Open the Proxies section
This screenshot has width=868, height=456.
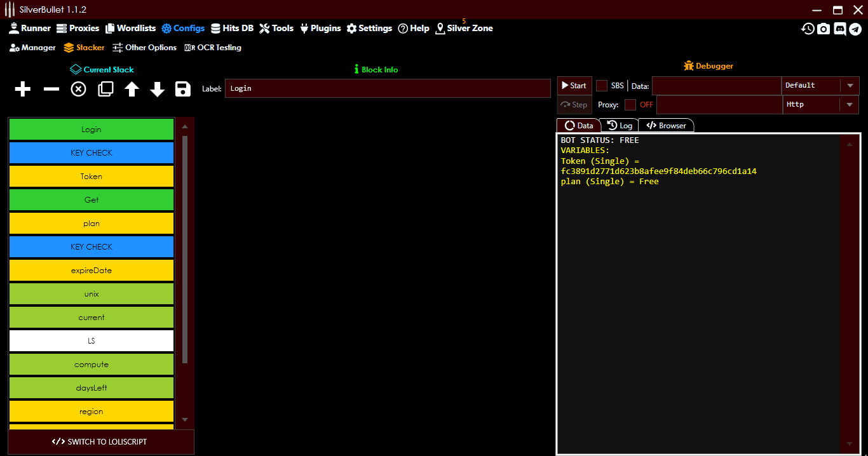78,28
